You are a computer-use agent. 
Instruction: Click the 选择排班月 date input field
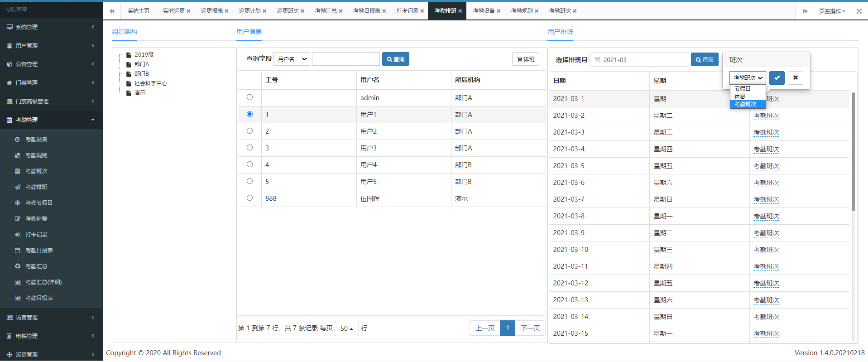639,60
